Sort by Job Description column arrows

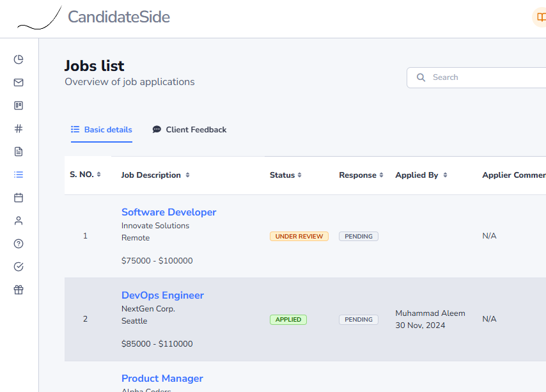coord(187,175)
